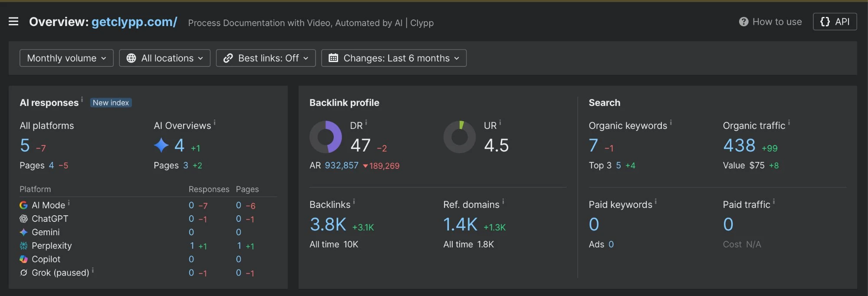Open Top 3 keywords count 5
868x296 pixels.
click(618, 165)
